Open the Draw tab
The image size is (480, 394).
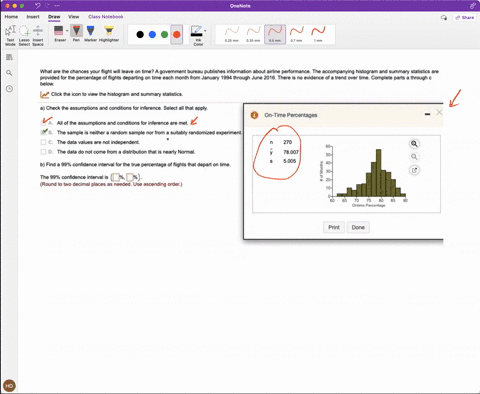(54, 17)
